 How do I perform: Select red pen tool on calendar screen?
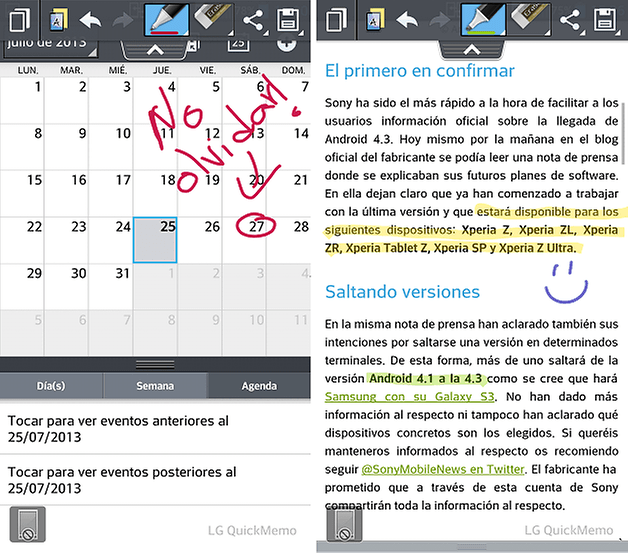pyautogui.click(x=166, y=20)
